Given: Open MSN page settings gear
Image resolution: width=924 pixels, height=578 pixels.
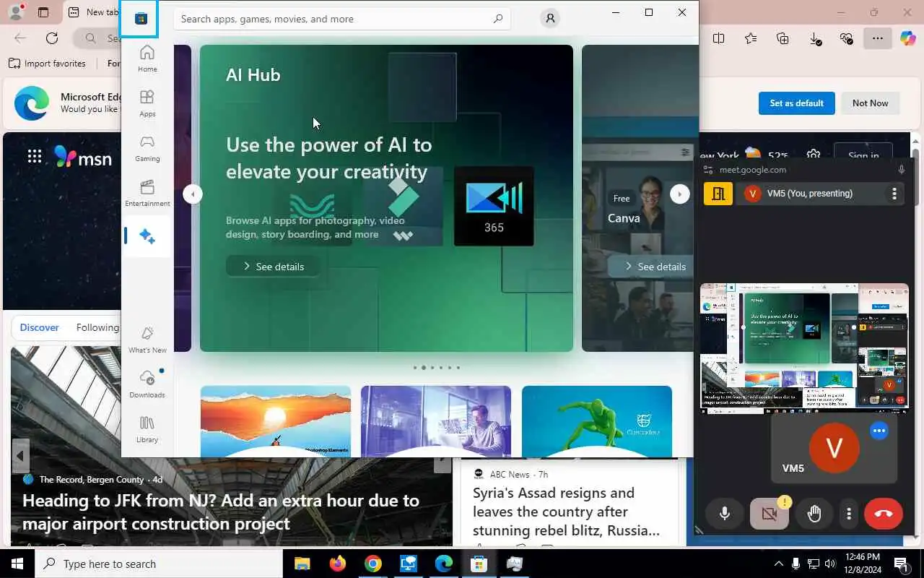Looking at the screenshot, I should pyautogui.click(x=814, y=155).
